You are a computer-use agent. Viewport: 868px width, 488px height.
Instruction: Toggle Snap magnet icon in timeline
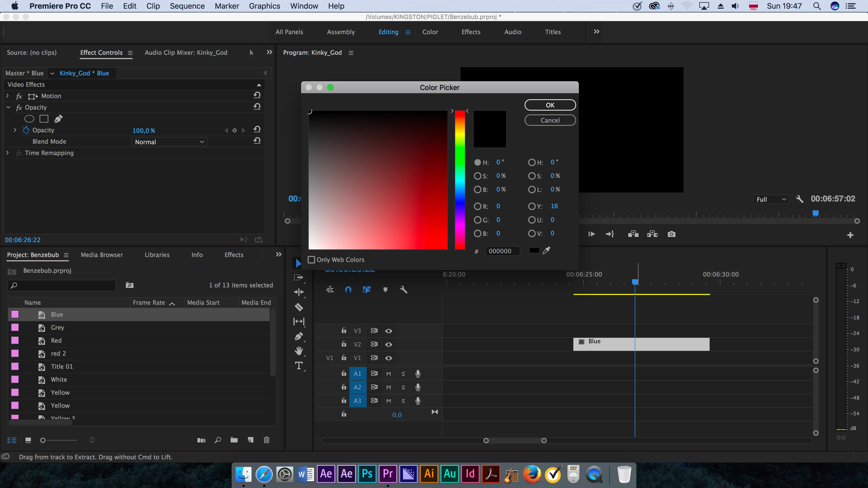pyautogui.click(x=348, y=290)
